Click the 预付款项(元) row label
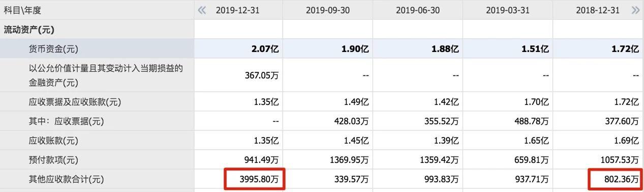 pos(54,160)
